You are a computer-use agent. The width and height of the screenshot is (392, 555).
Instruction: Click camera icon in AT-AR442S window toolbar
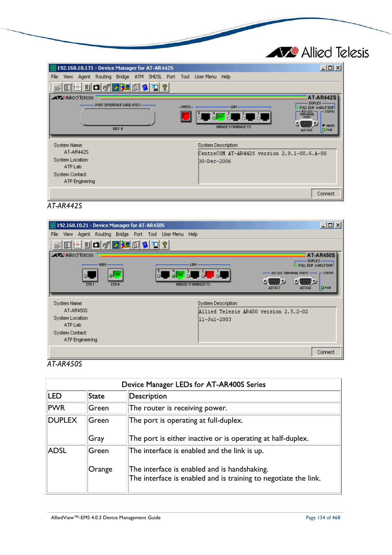pyautogui.click(x=97, y=88)
